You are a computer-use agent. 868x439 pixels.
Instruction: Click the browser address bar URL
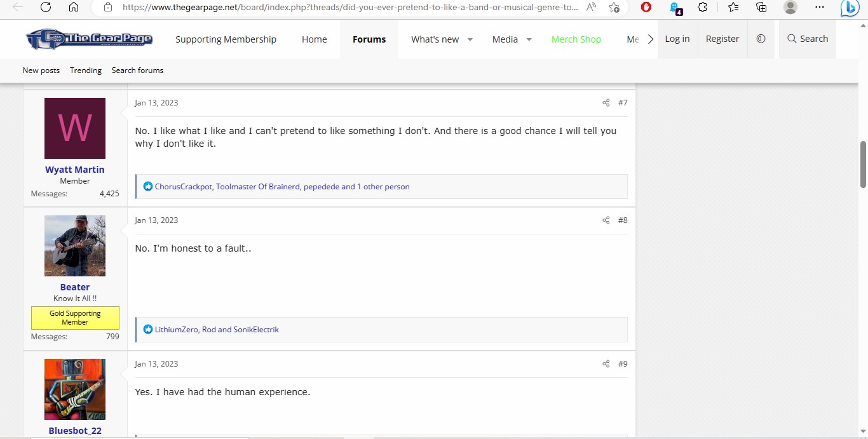click(349, 7)
